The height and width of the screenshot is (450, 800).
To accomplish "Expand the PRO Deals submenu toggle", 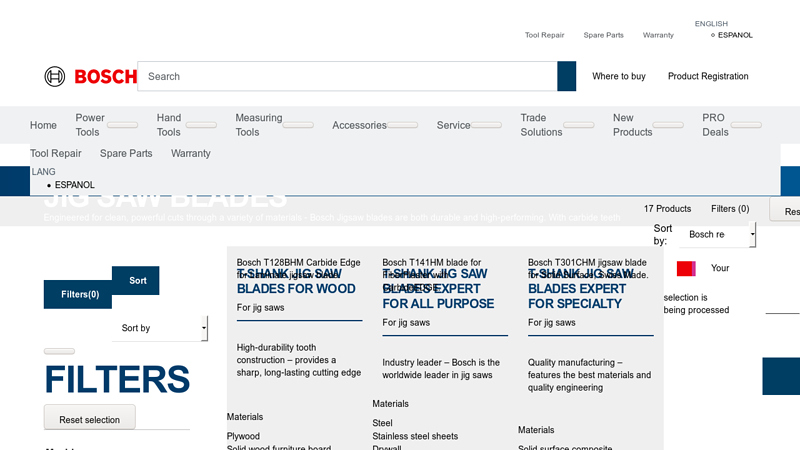I will pos(746,125).
